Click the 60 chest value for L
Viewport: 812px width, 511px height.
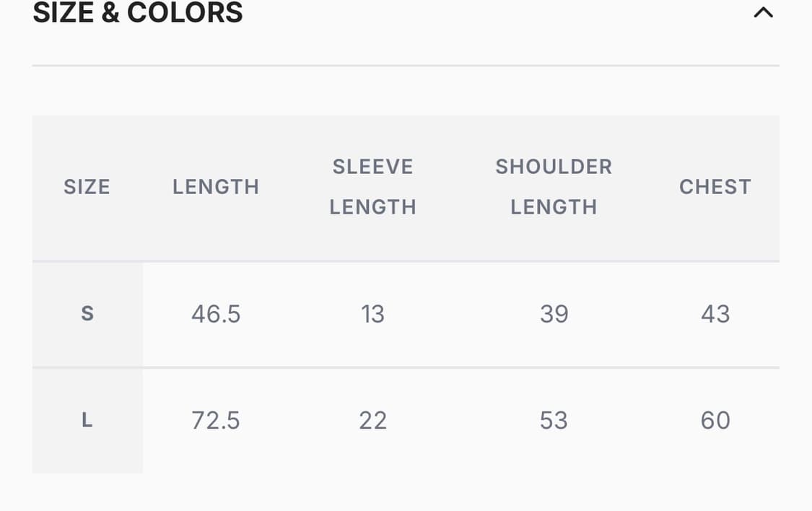pyautogui.click(x=715, y=420)
